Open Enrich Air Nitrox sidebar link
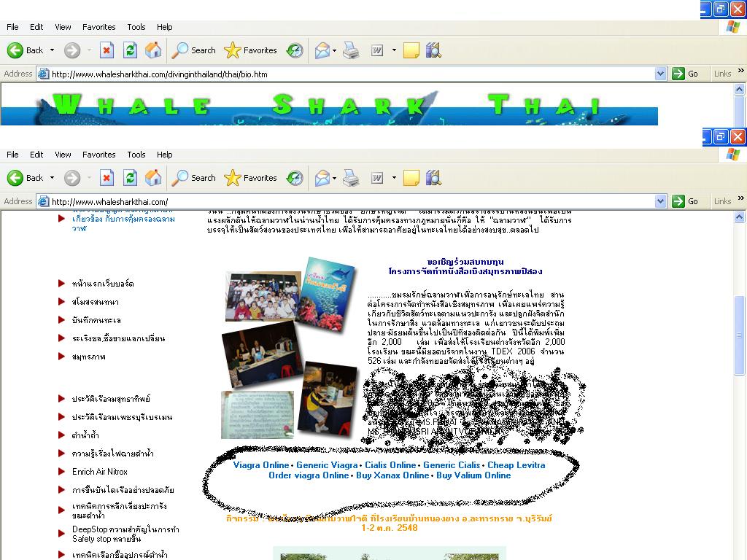The height and width of the screenshot is (560, 747). 100,472
